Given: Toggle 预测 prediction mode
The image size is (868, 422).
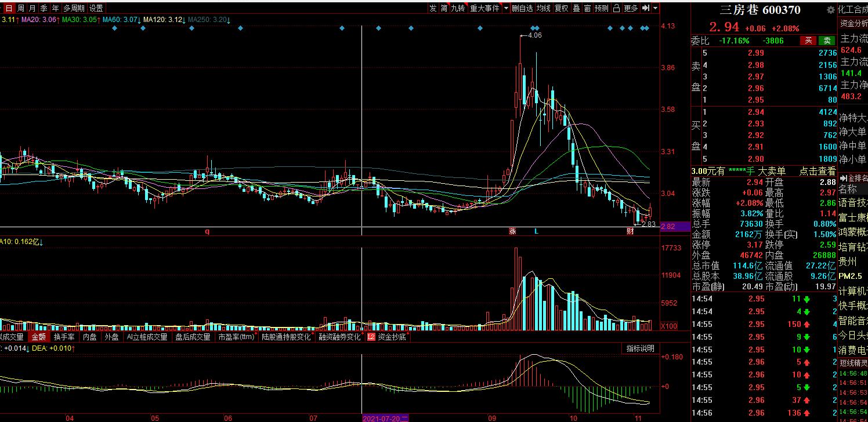Looking at the screenshot, I should point(602,8).
